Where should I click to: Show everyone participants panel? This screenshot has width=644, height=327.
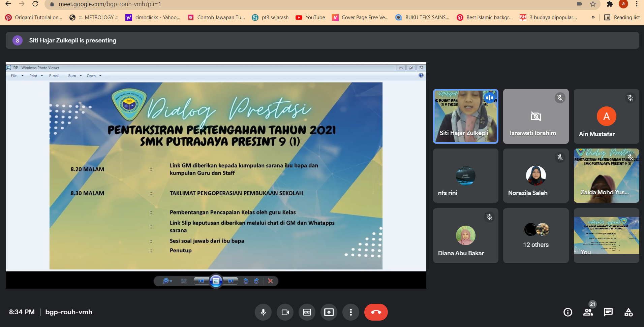pyautogui.click(x=588, y=312)
